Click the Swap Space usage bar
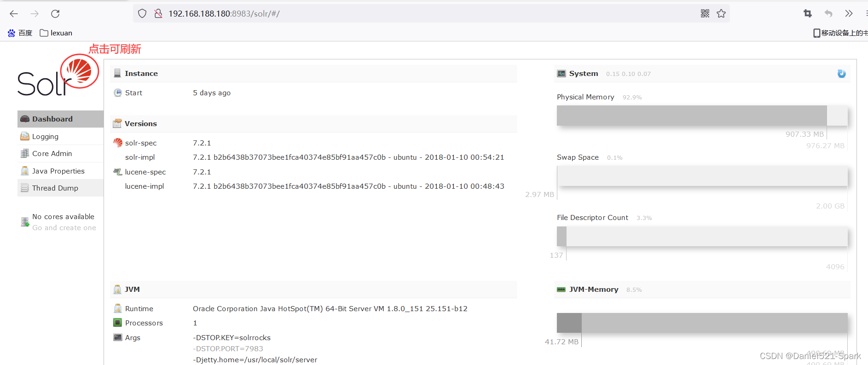Screen dimensions: 868x365 click(702, 176)
